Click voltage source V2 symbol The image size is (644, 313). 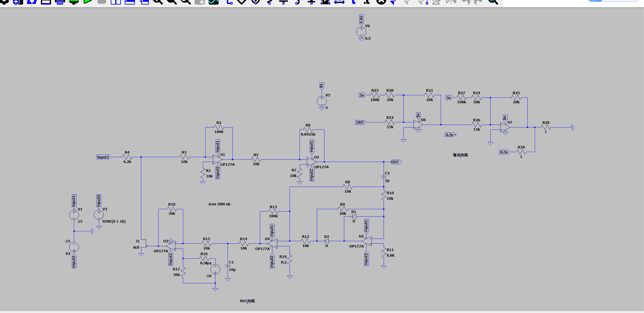74,247
